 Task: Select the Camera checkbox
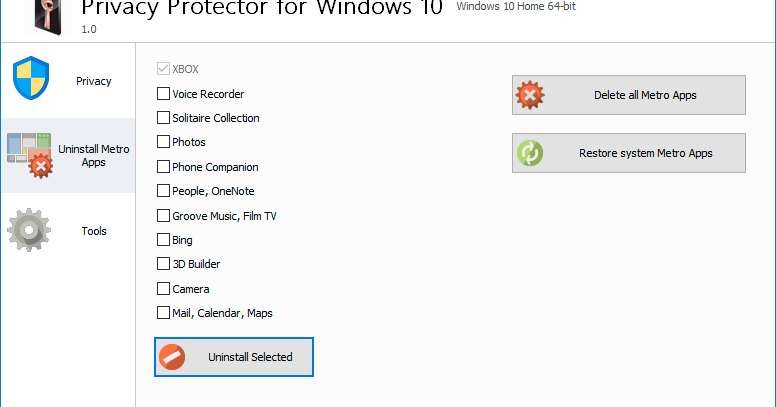163,288
